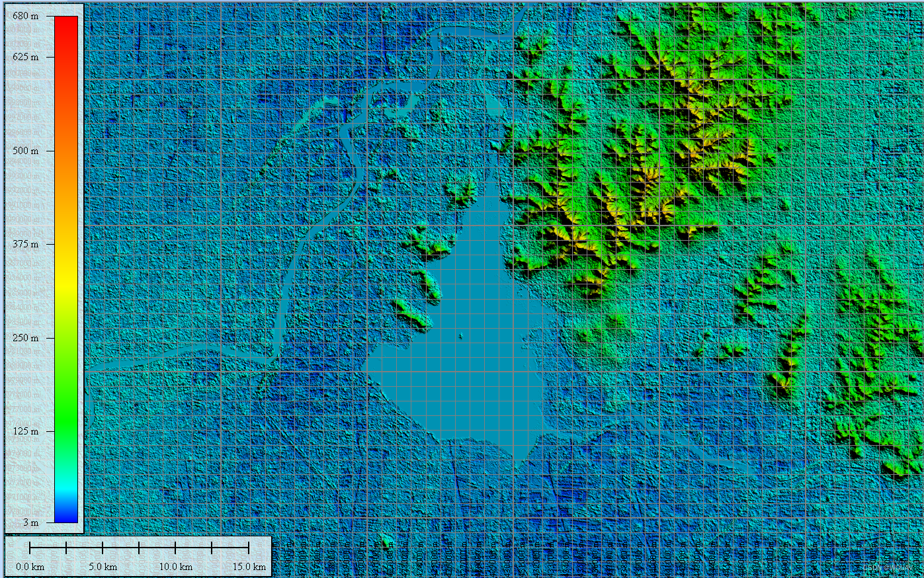Screen dimensions: 924x578
Task: Select the "680 m" legend label
Action: pos(25,16)
